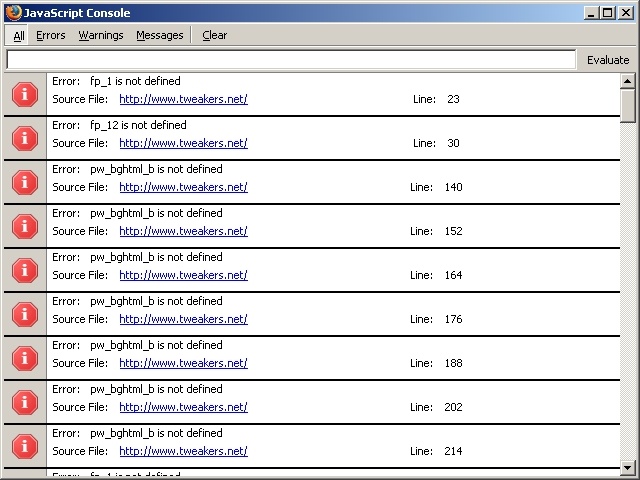Select pw_bghtml_b error text at line 140
The image size is (640, 480).
[156, 169]
